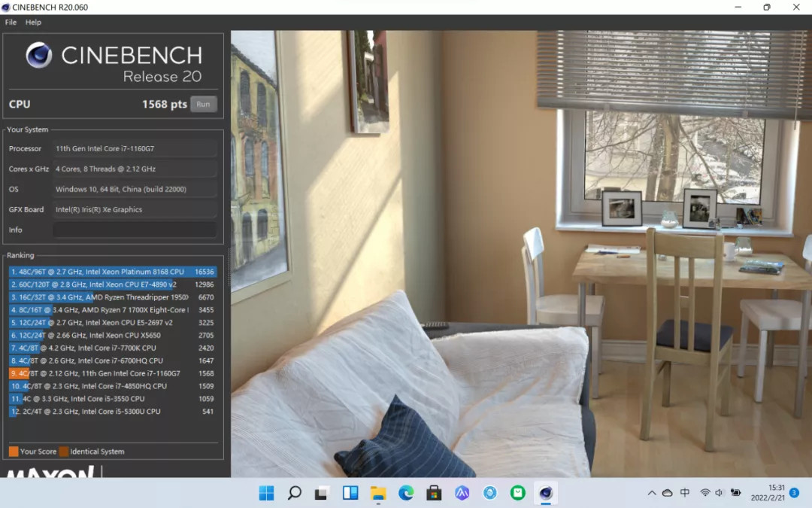
Task: Select ranking row Core i7-4850HQ CPU
Action: [112, 386]
